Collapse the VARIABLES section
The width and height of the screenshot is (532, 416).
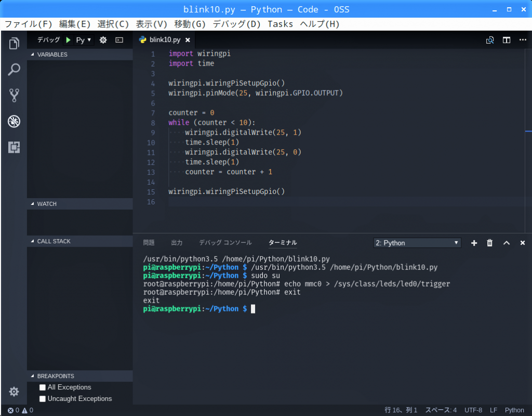(79, 54)
